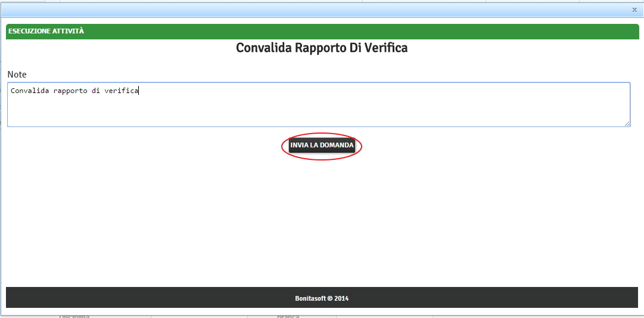Click the Branca label behind the dialog

(x=288, y=316)
